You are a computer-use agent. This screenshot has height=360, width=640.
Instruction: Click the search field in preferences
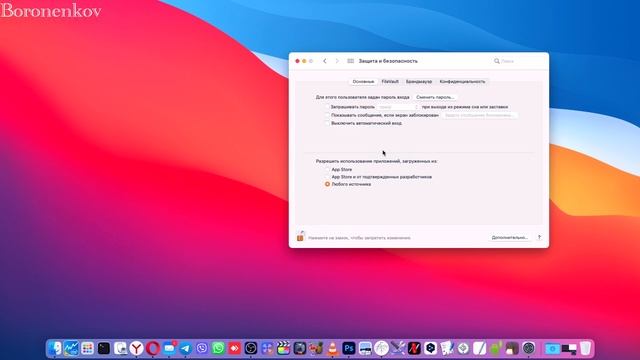click(x=518, y=61)
